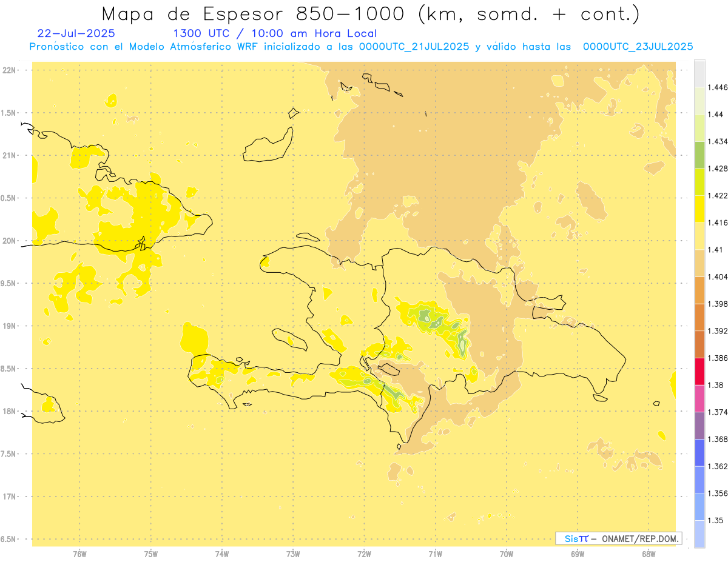Pick the tan swatch between 1.404 and 1.41
The width and height of the screenshot is (728, 562).
[699, 263]
